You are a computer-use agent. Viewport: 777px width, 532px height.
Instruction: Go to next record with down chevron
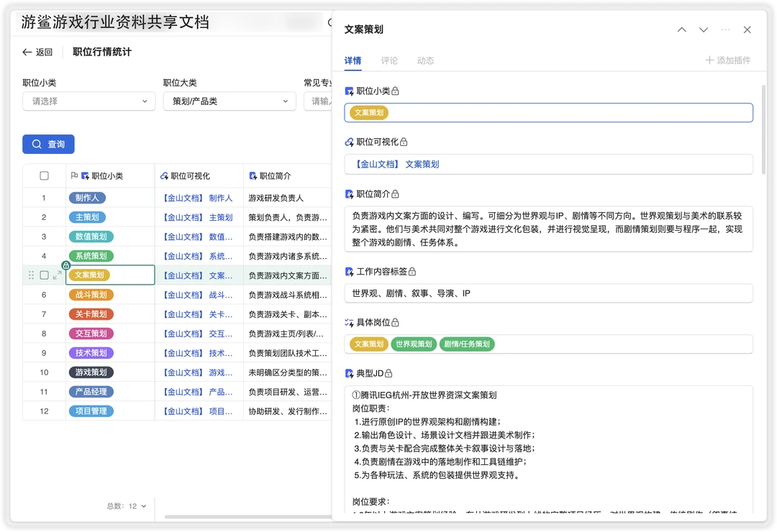[x=704, y=29]
